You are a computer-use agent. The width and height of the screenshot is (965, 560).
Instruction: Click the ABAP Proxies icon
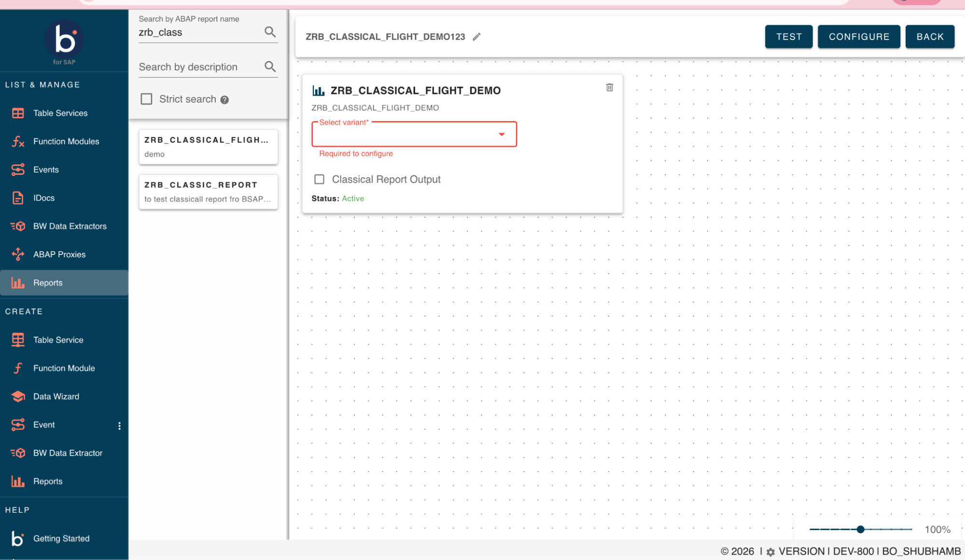point(18,254)
